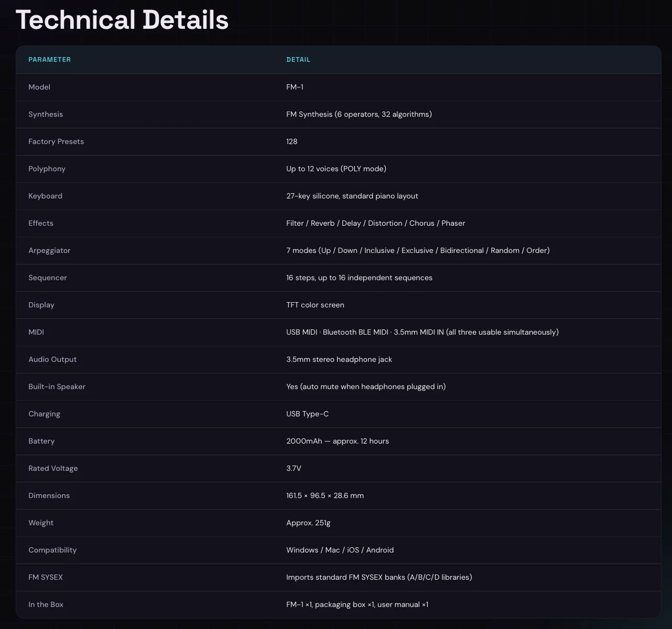Click '27-key silicone, standard piano layout'

click(352, 196)
